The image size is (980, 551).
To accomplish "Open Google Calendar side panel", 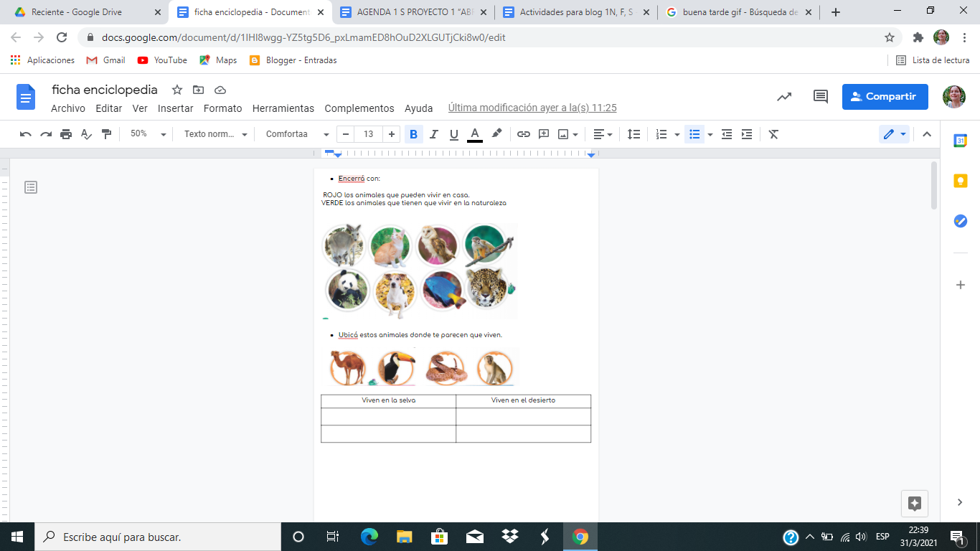I will (960, 141).
